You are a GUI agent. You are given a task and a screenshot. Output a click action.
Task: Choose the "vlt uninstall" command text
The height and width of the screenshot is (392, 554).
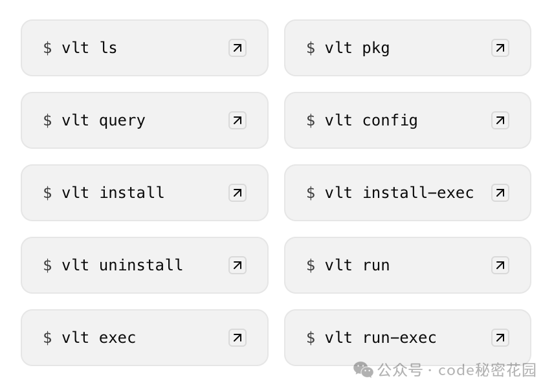coord(122,265)
